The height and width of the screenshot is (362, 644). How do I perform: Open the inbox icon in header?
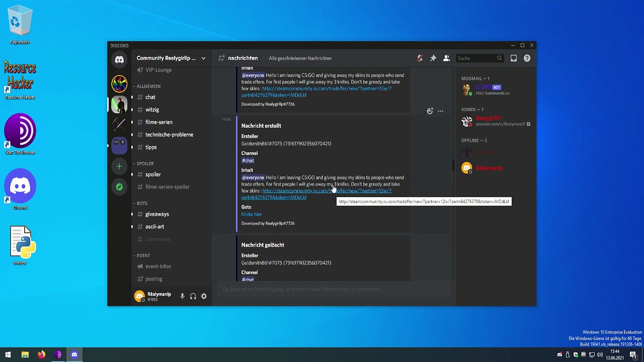pos(514,58)
